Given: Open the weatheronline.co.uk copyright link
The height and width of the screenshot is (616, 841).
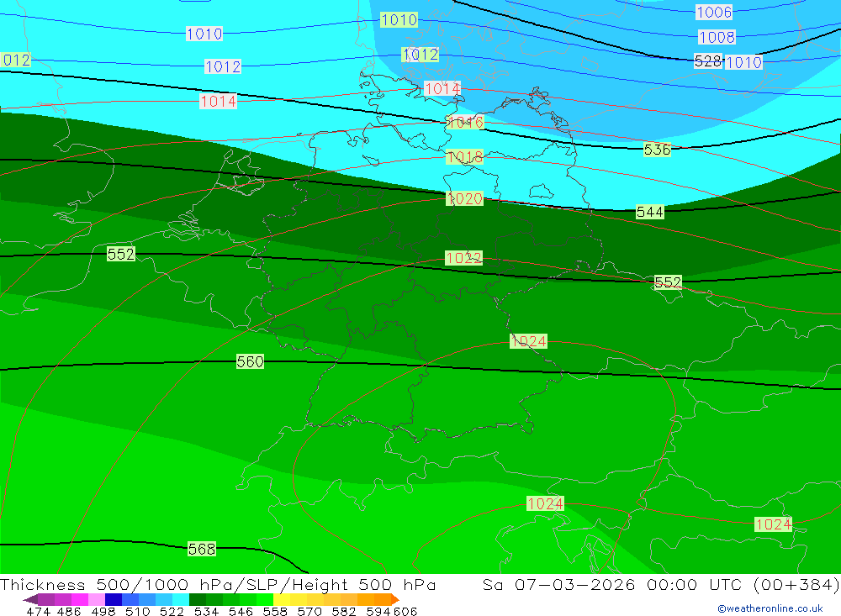Looking at the screenshot, I should (770, 608).
